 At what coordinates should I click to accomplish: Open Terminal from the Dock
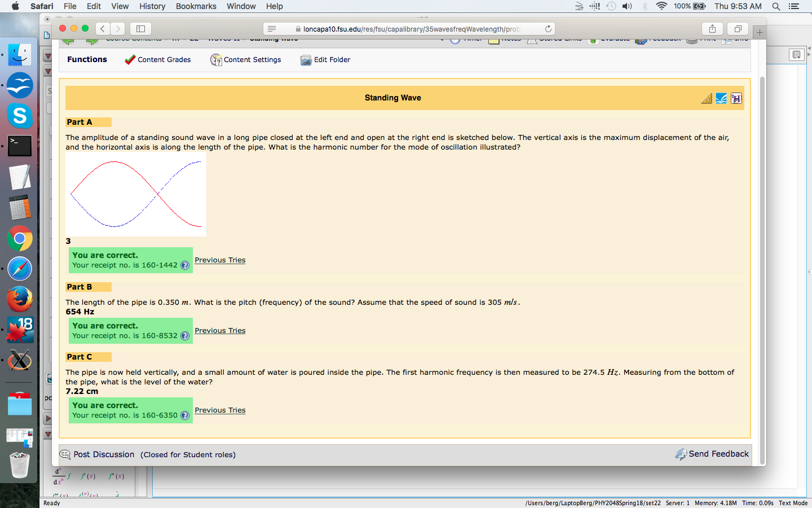(x=20, y=146)
